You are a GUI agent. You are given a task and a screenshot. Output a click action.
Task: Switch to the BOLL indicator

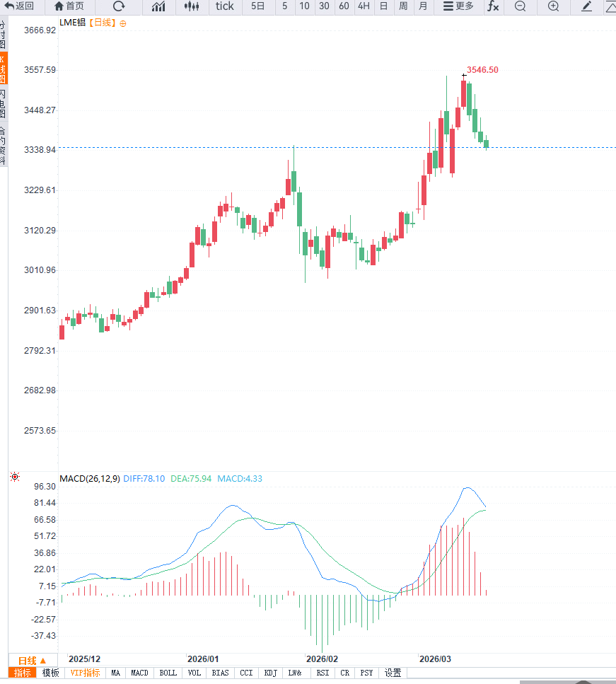pos(168,673)
